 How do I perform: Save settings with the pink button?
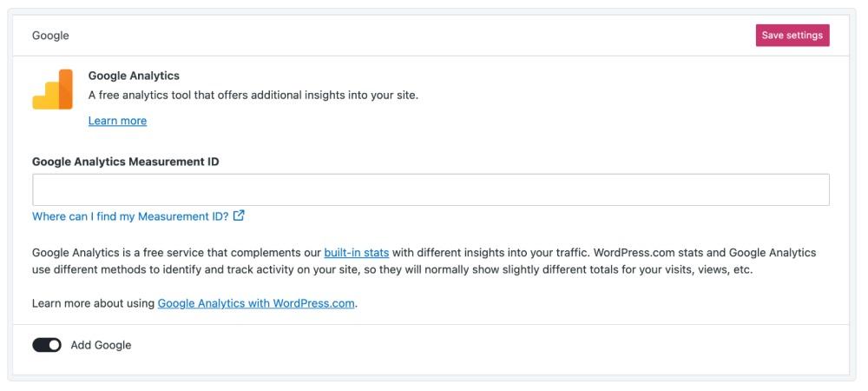(792, 36)
